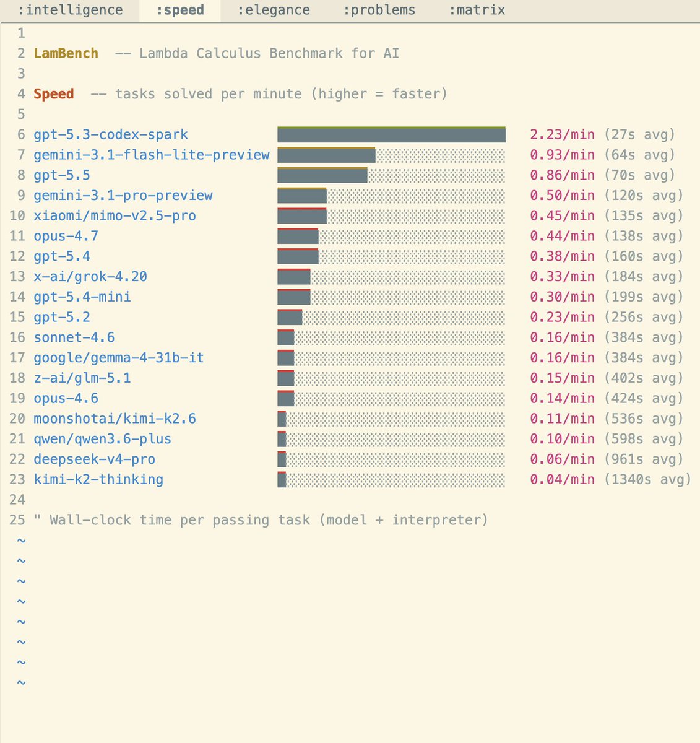The height and width of the screenshot is (743, 700).
Task: Select model name gpt-5.3-codex-spark
Action: 111,135
